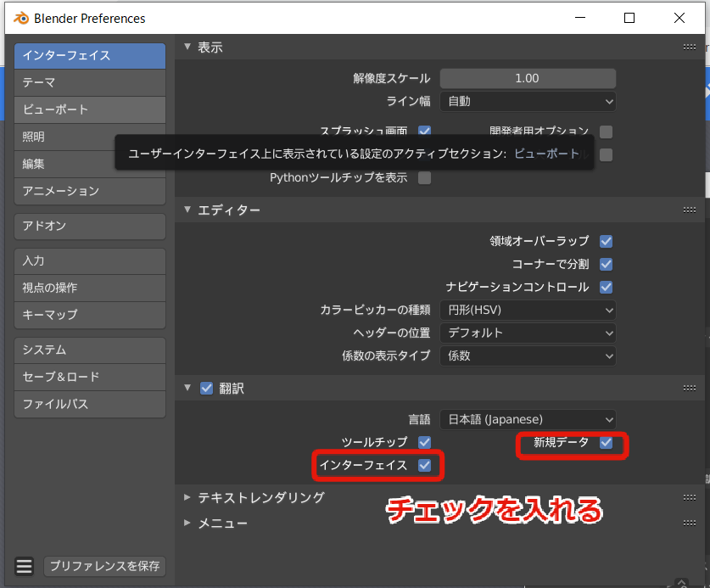This screenshot has height=588, width=710.
Task: Grab the drag handle dots of テキストレンダリング panel
Action: pyautogui.click(x=689, y=497)
